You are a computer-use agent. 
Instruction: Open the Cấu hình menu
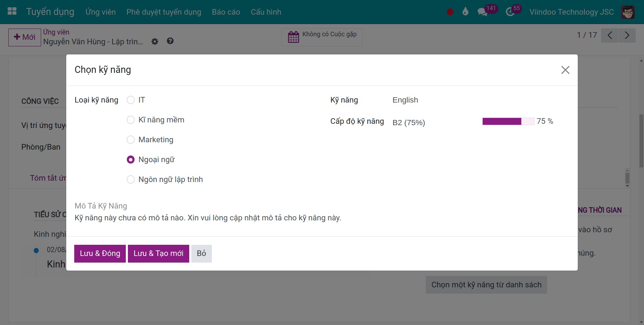266,12
